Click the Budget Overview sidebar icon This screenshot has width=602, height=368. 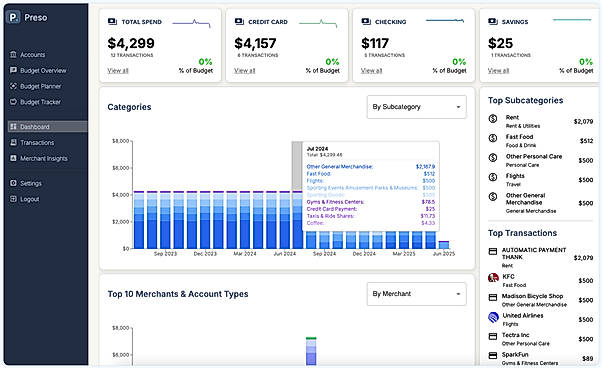pyautogui.click(x=13, y=70)
